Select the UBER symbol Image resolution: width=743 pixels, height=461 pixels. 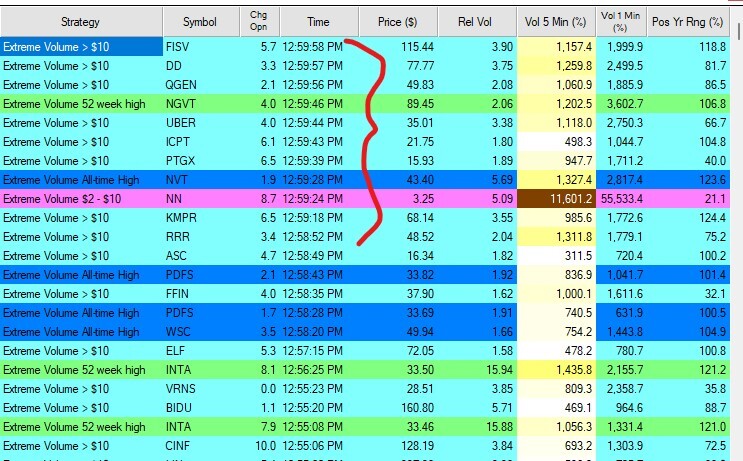coord(181,123)
